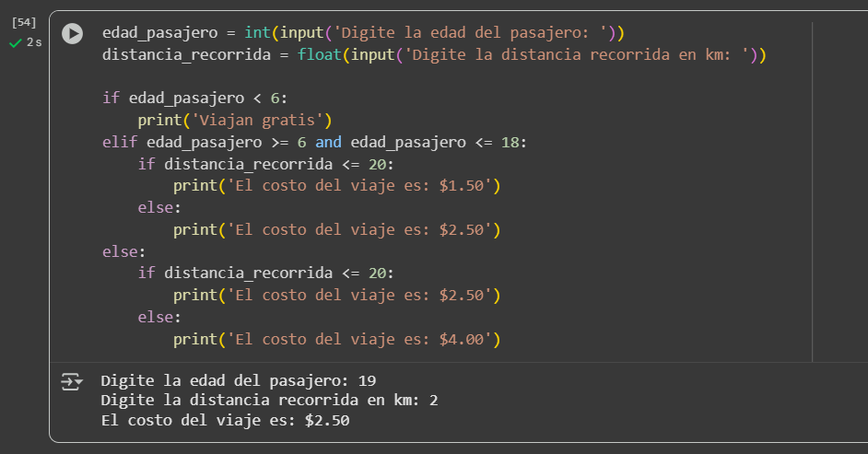Click the elif edad_pasajero >= 6 line
Viewport: 868px width, 454px height.
click(314, 142)
